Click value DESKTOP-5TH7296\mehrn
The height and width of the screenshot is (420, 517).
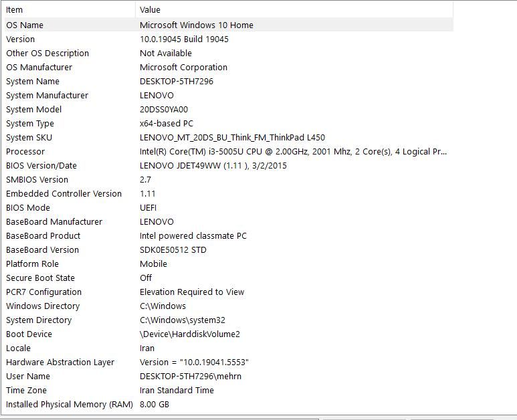coord(191,376)
